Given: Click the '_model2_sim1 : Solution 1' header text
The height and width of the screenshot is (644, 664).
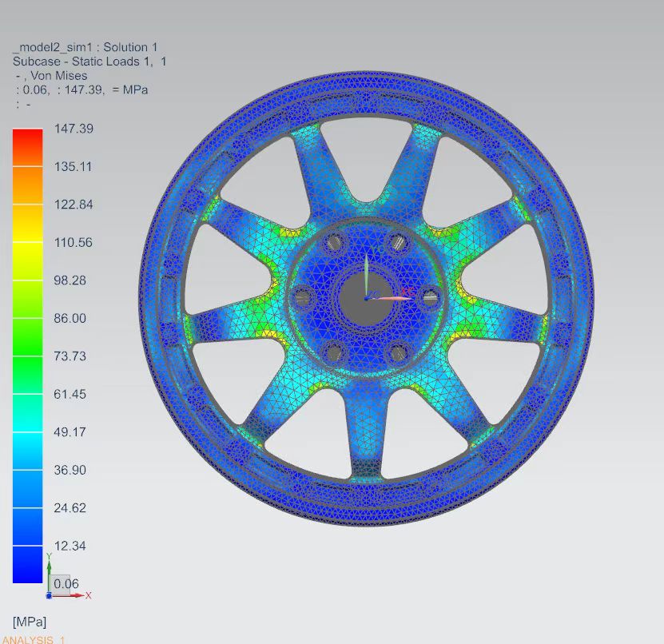Looking at the screenshot, I should pyautogui.click(x=85, y=47).
